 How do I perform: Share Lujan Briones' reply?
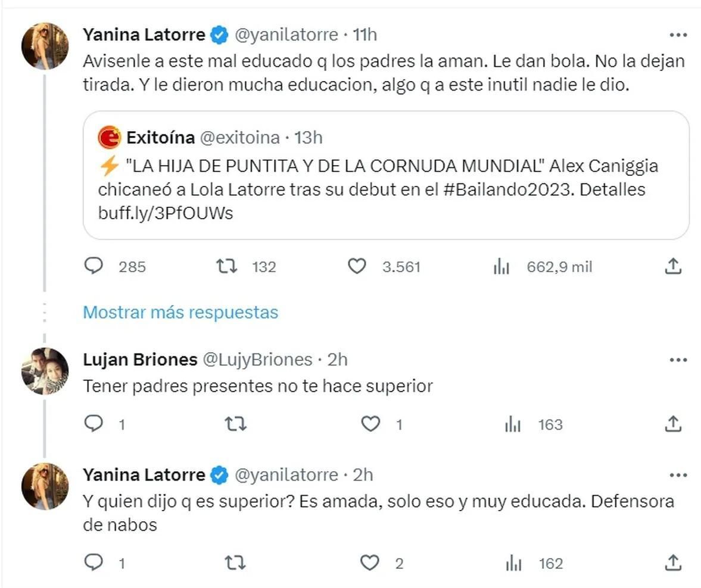672,424
